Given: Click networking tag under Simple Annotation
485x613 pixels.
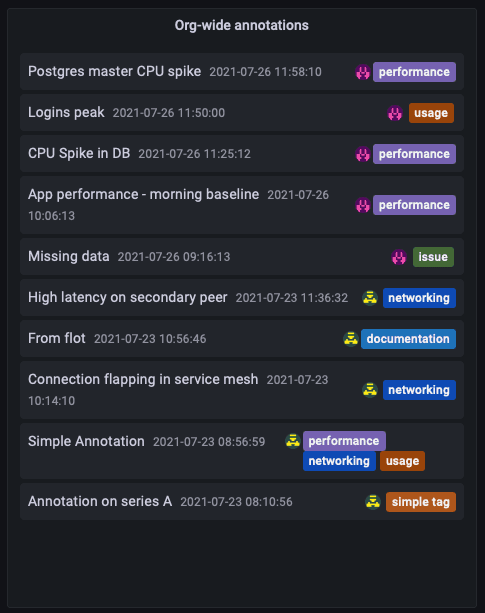Looking at the screenshot, I should [x=339, y=461].
